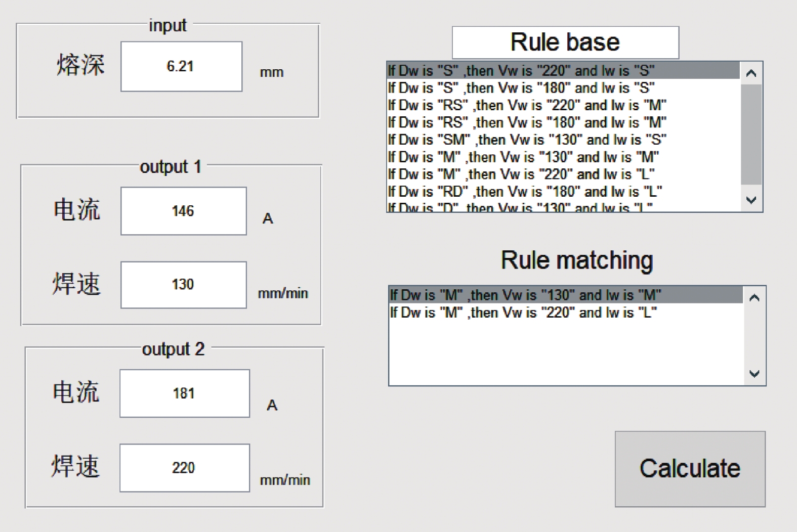Click output 2 焊速 field showing 220
Screen dimensions: 797x532
pyautogui.click(x=184, y=468)
